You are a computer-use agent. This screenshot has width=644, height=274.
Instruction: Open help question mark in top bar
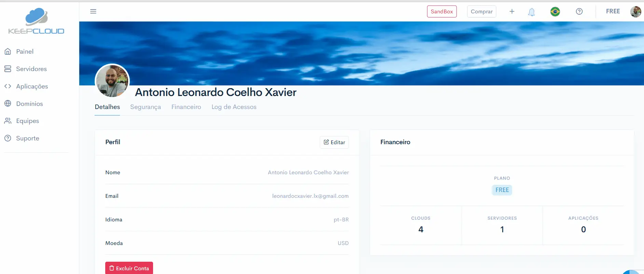pyautogui.click(x=579, y=11)
